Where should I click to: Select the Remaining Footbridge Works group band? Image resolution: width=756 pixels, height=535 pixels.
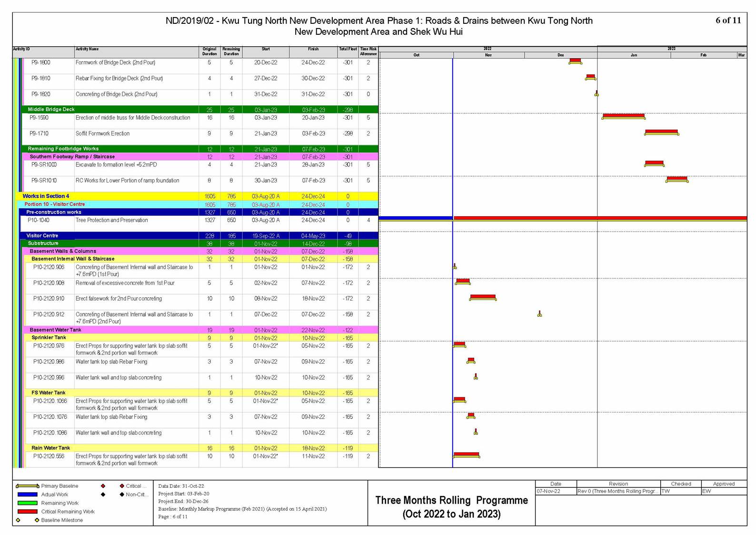point(199,149)
